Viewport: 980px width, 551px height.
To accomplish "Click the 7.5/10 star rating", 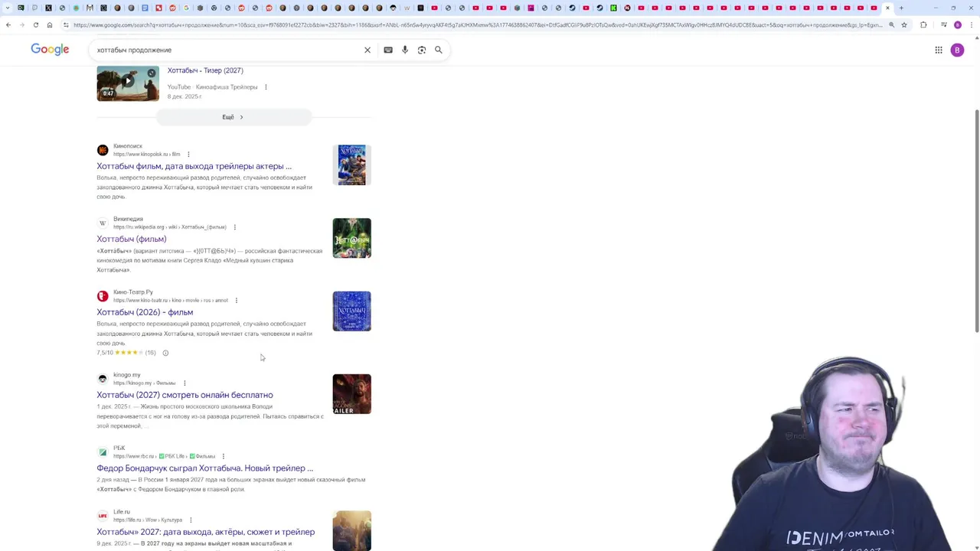I will (x=127, y=353).
